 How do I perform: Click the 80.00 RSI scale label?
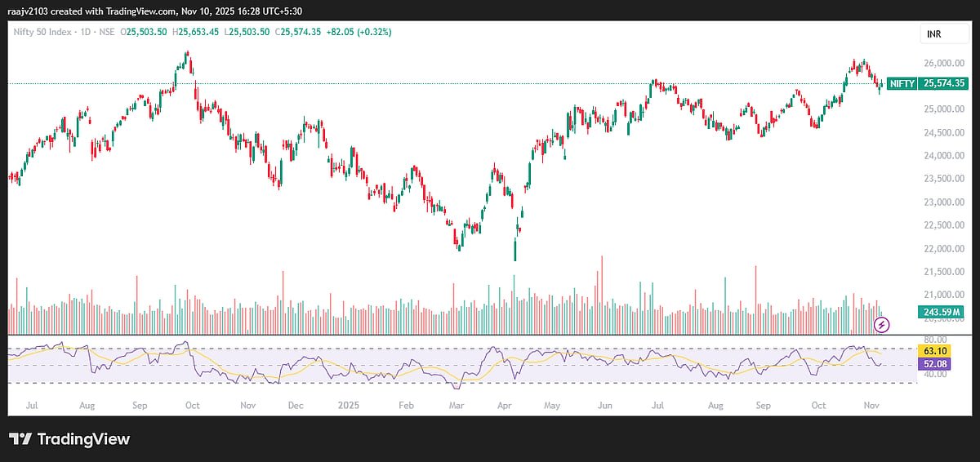(x=933, y=339)
